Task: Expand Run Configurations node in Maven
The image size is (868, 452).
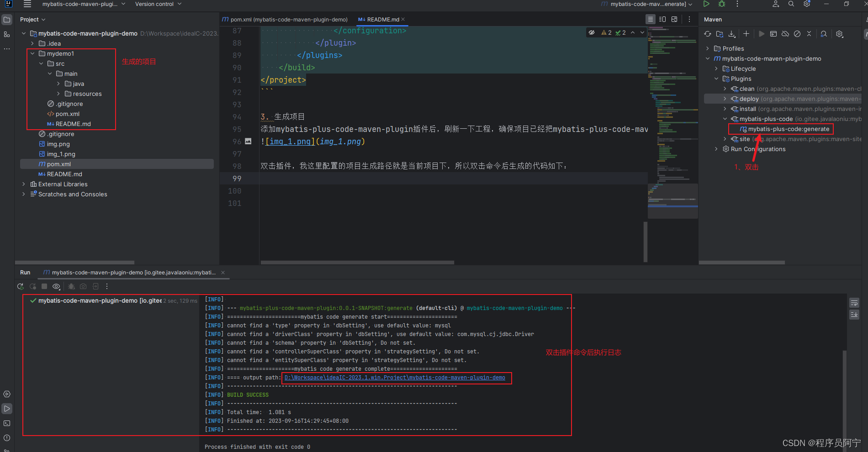Action: [x=716, y=149]
